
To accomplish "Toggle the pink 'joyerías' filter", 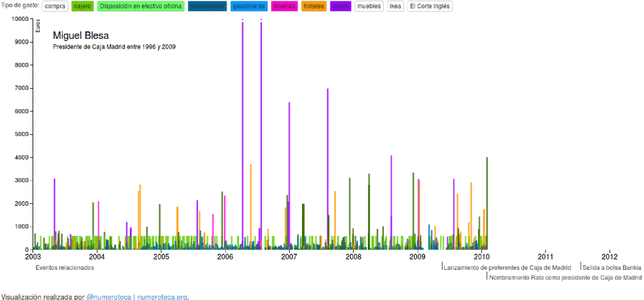I will coord(284,6).
